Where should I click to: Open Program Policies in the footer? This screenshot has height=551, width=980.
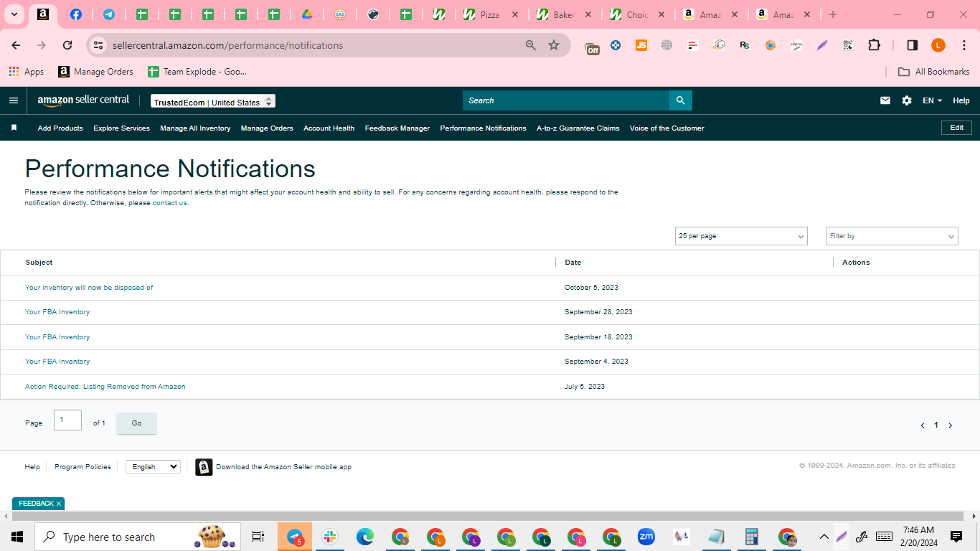coord(83,467)
